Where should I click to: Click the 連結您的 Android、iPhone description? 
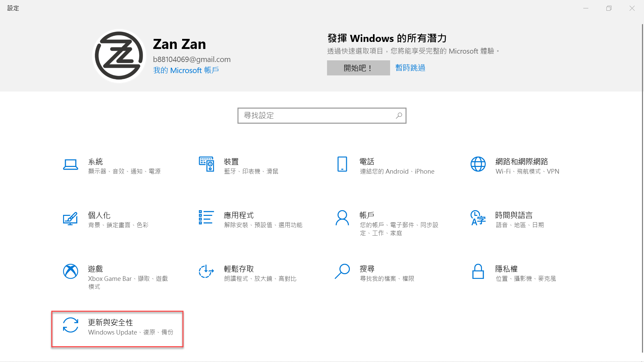(x=397, y=171)
